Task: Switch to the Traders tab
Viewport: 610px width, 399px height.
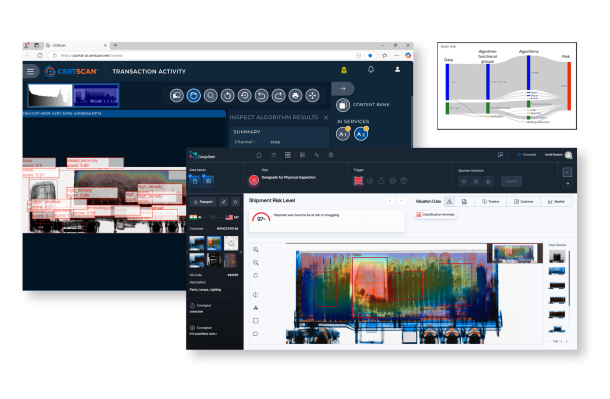Action: 491,201
